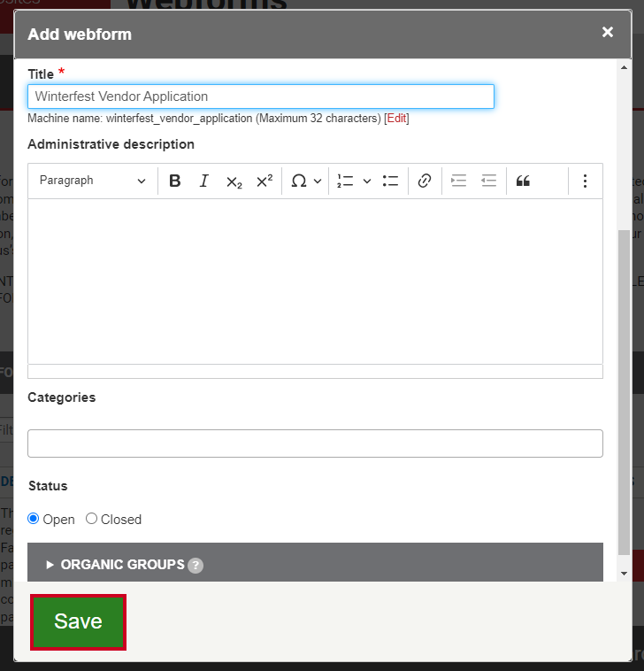Click into the Categories field

(x=315, y=443)
